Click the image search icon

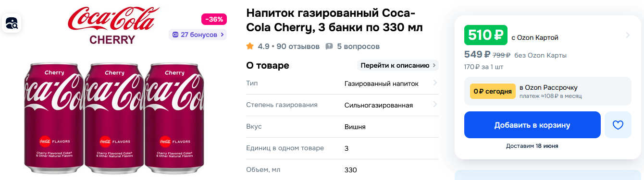point(12,23)
